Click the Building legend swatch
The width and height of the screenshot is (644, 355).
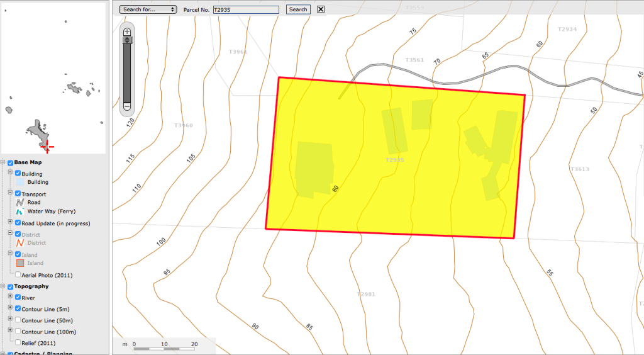coord(20,183)
